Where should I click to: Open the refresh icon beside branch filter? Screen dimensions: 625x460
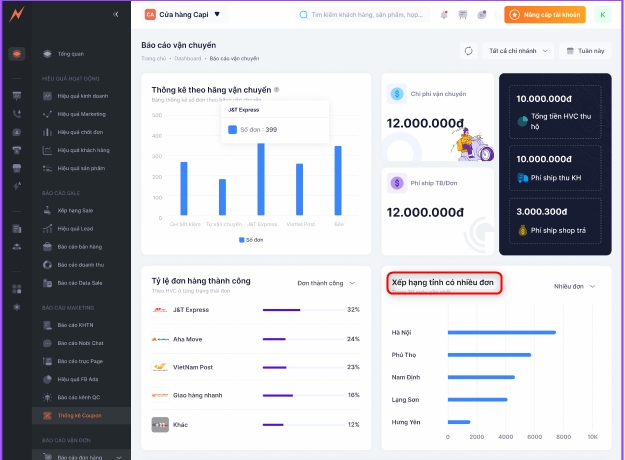tap(468, 51)
